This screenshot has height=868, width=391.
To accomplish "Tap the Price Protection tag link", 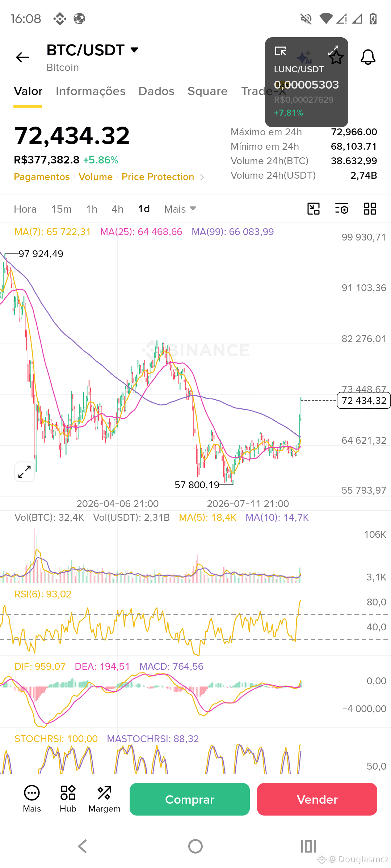I will pyautogui.click(x=158, y=176).
